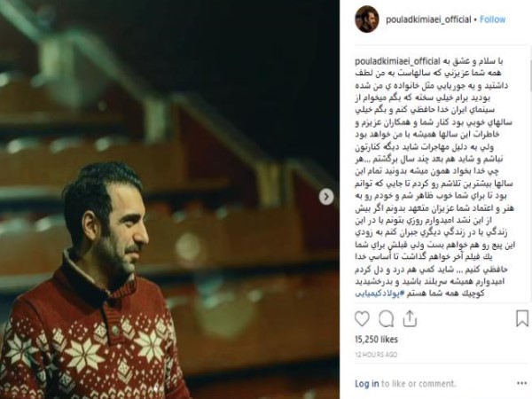Viewport: 532px width, 399px height.
Task: View the 15,250 likes list
Action: pyautogui.click(x=376, y=340)
